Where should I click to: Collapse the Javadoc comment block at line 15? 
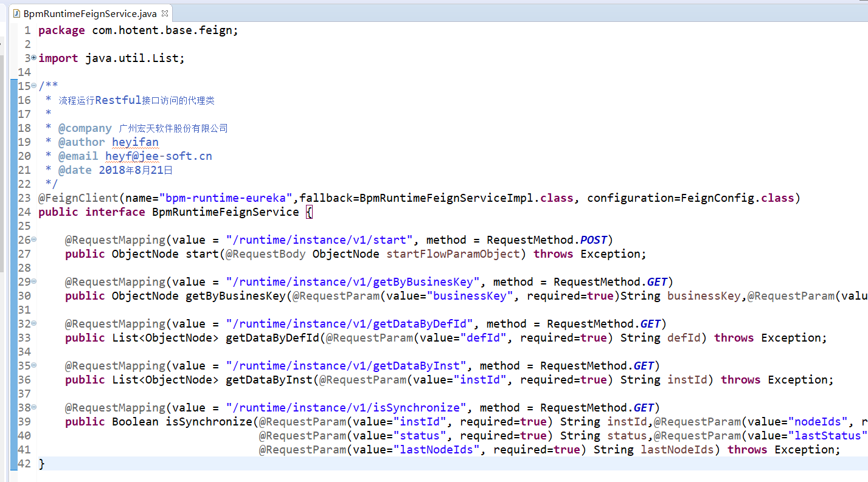point(33,86)
